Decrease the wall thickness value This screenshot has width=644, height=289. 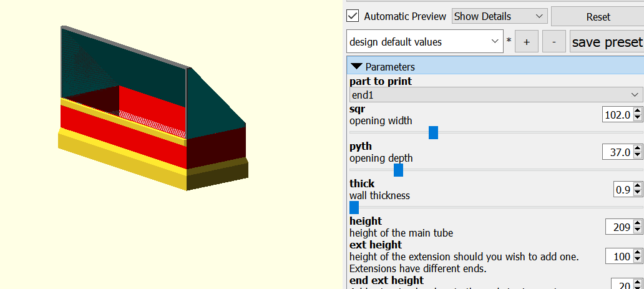click(x=637, y=193)
